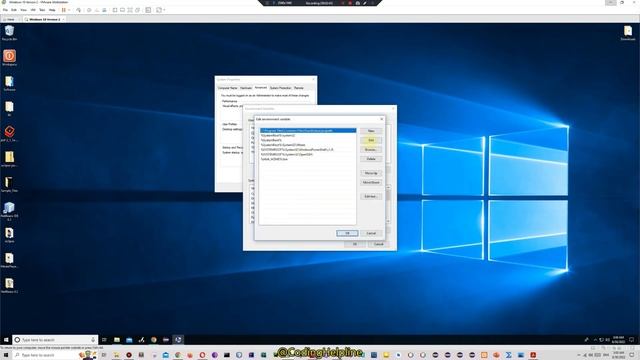Click the Move Up button
This screenshot has height=360, width=640.
click(x=371, y=173)
